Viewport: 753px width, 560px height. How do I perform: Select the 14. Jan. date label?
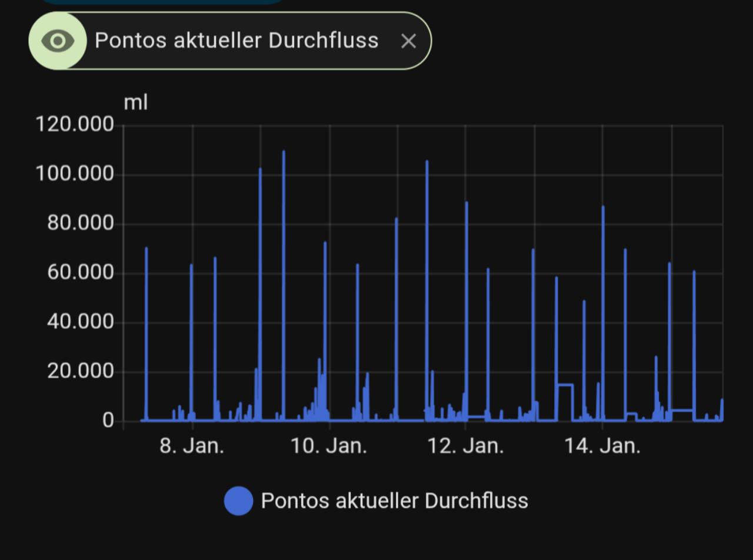[602, 446]
